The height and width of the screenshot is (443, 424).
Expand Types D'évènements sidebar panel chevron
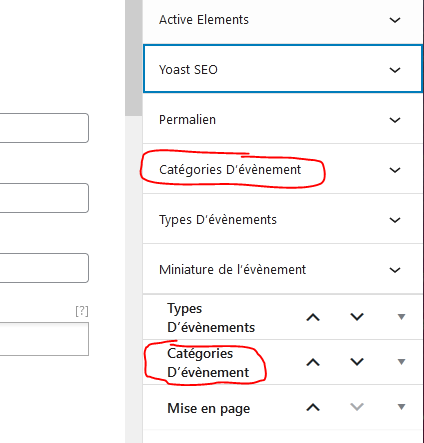(395, 220)
